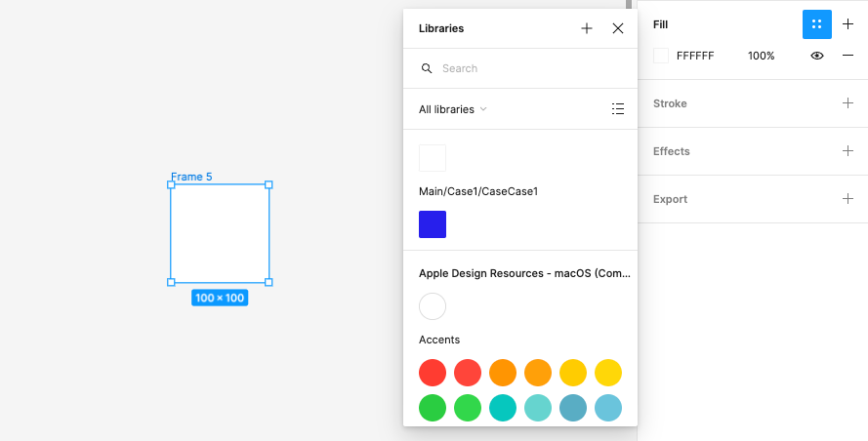
Task: Open the fill style grid icon
Action: point(816,24)
